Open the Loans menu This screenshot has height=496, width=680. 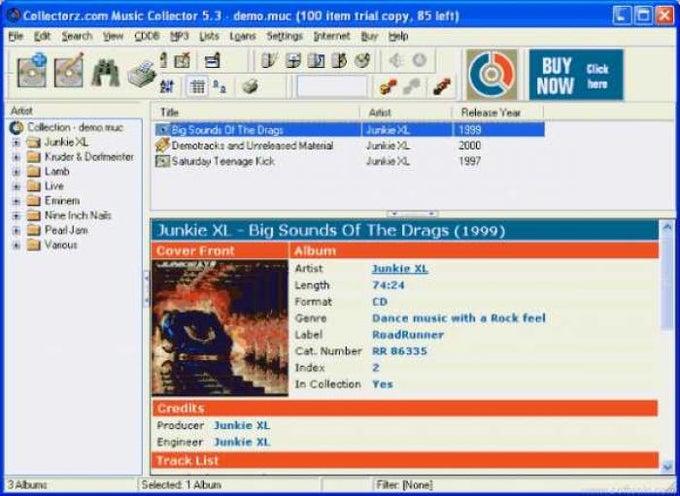243,36
